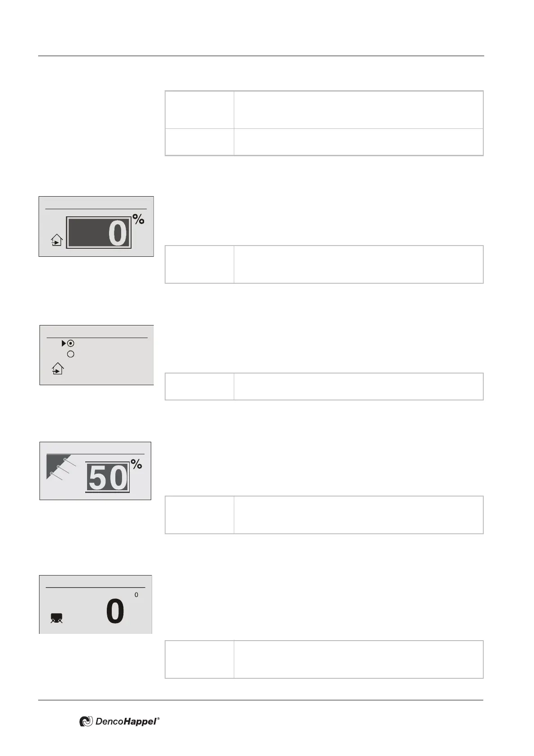Click the upper left cell of the two-row table
This screenshot has height=756, width=534.
click(x=199, y=110)
